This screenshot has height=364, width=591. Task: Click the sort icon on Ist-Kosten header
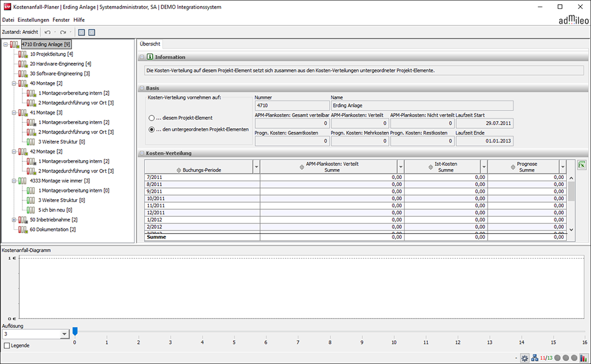[x=430, y=167]
